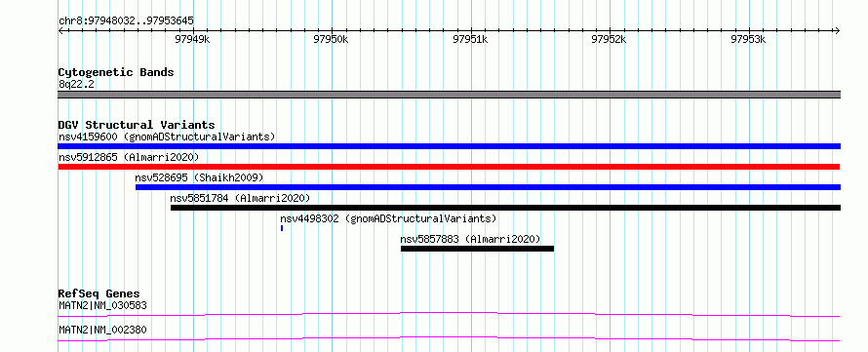Open the nsv5912865 (Almarri2020) label

coord(129,157)
